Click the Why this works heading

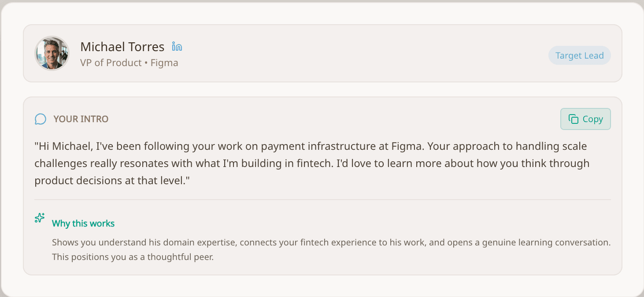pyautogui.click(x=83, y=223)
